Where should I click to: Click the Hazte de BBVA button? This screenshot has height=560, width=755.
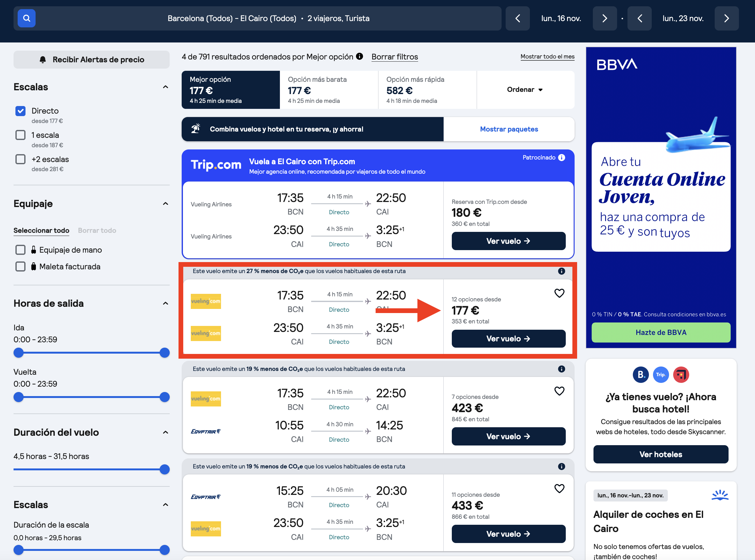click(661, 333)
